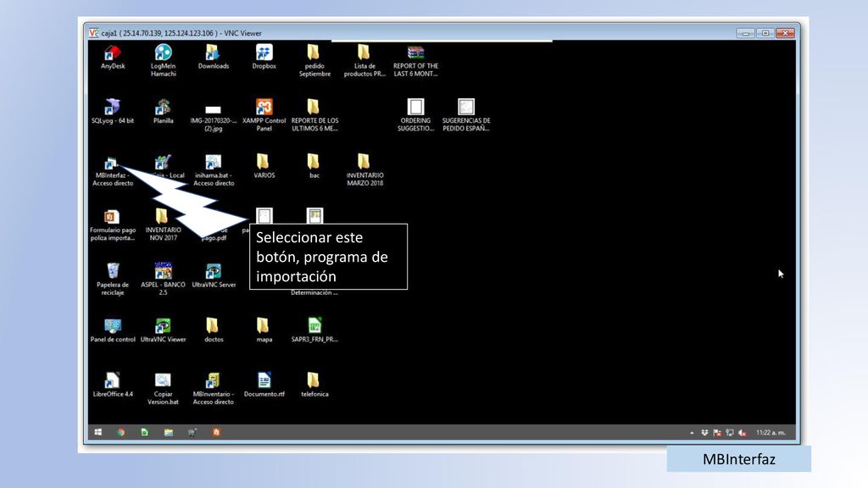
Task: Select the INVENTARIIO MARZO 2018 folder
Action: coord(364,170)
